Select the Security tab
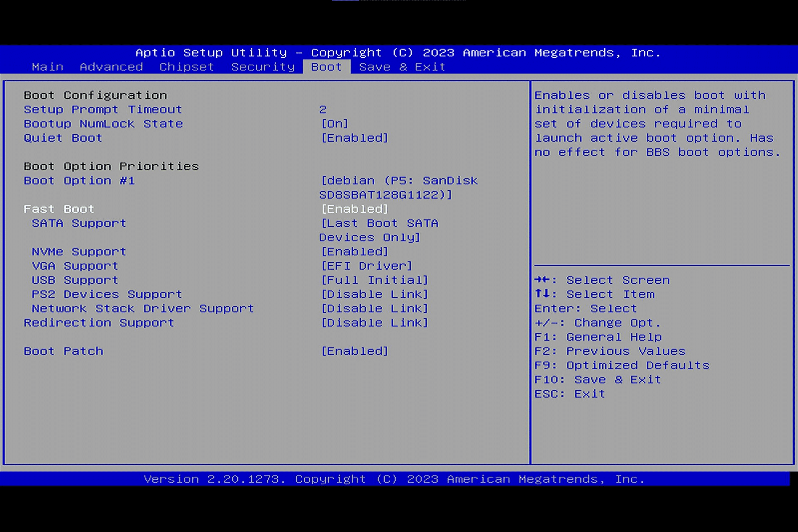This screenshot has height=532, width=798. [x=263, y=67]
